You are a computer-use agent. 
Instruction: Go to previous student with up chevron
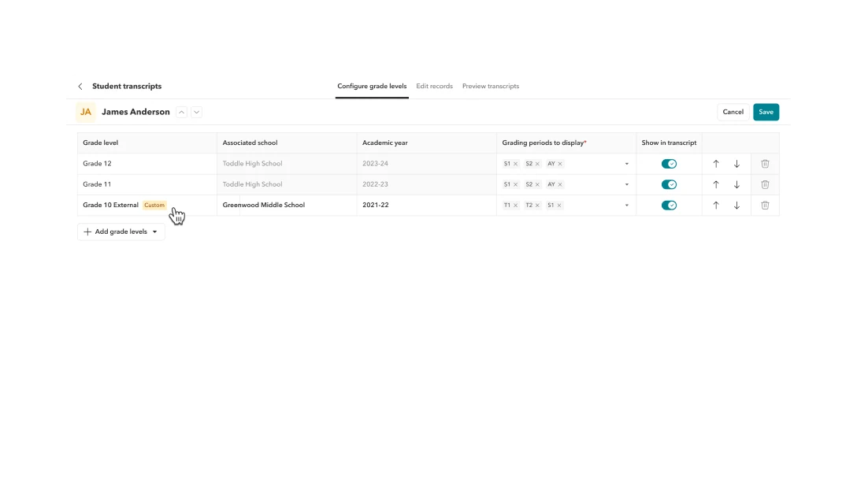[181, 112]
